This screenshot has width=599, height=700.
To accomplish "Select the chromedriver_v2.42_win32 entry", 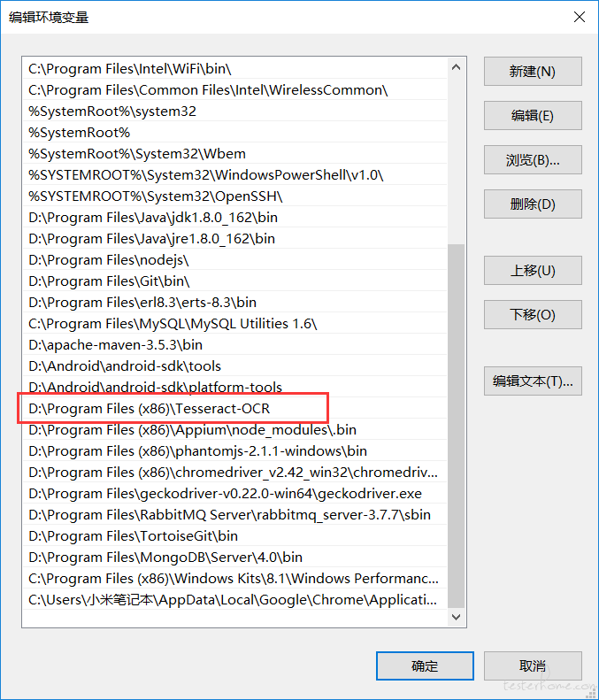I will pyautogui.click(x=234, y=472).
